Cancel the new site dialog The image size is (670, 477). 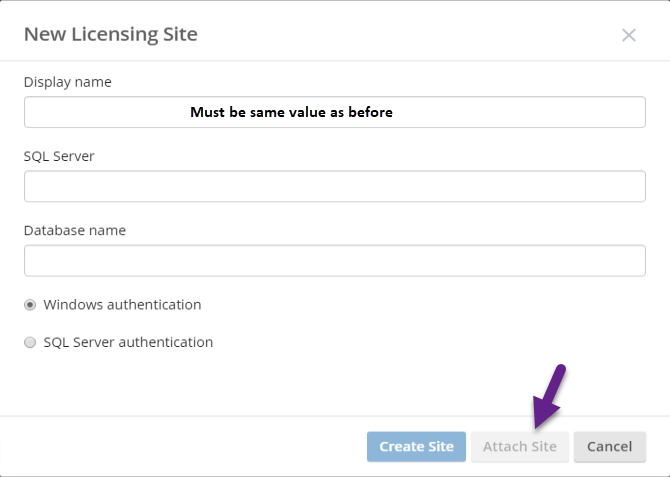[x=610, y=447]
